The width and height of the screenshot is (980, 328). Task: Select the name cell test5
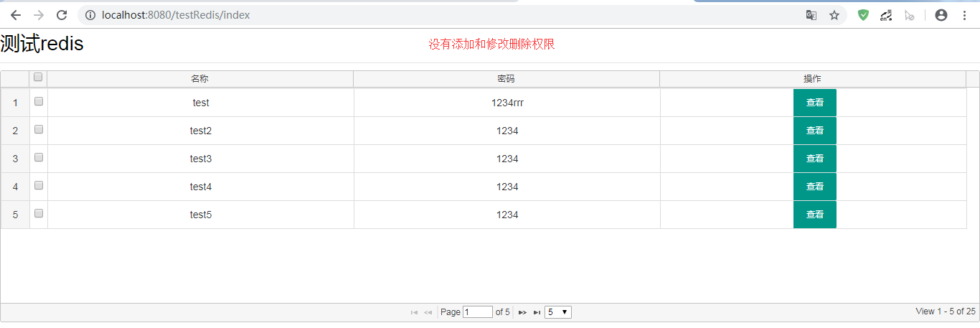[x=201, y=215]
